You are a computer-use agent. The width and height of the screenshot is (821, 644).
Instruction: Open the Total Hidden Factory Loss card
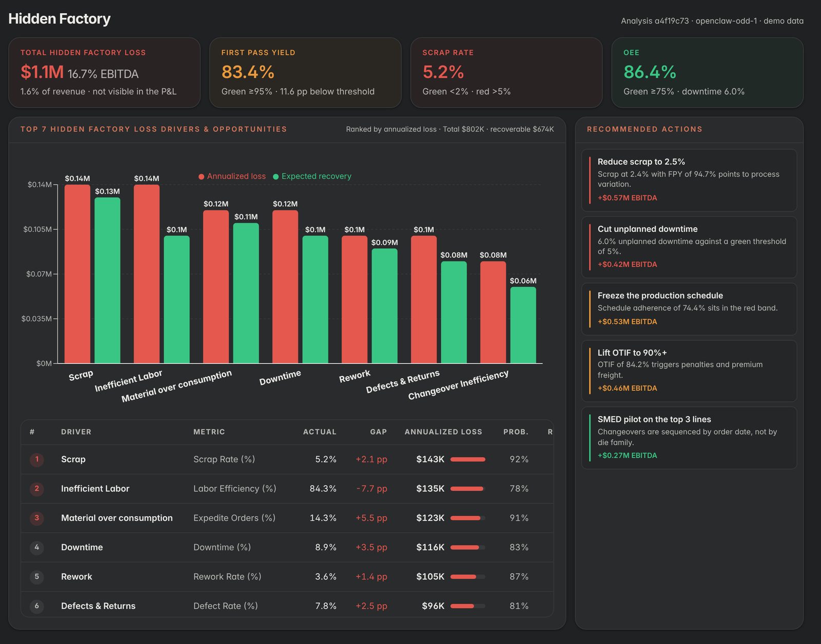(104, 72)
